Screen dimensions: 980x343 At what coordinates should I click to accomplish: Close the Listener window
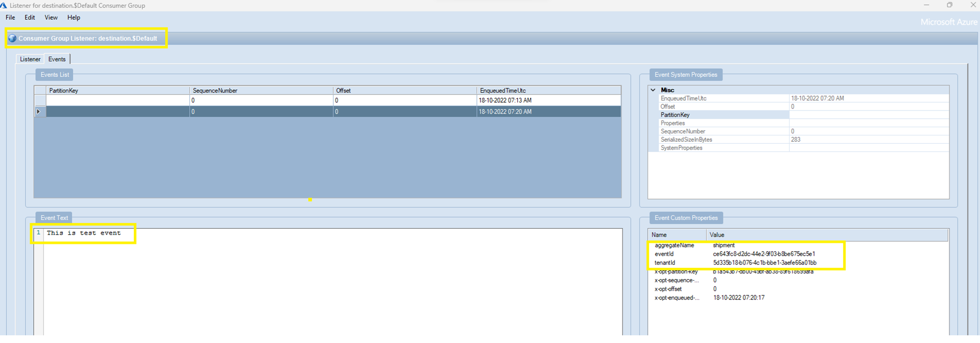point(973,5)
